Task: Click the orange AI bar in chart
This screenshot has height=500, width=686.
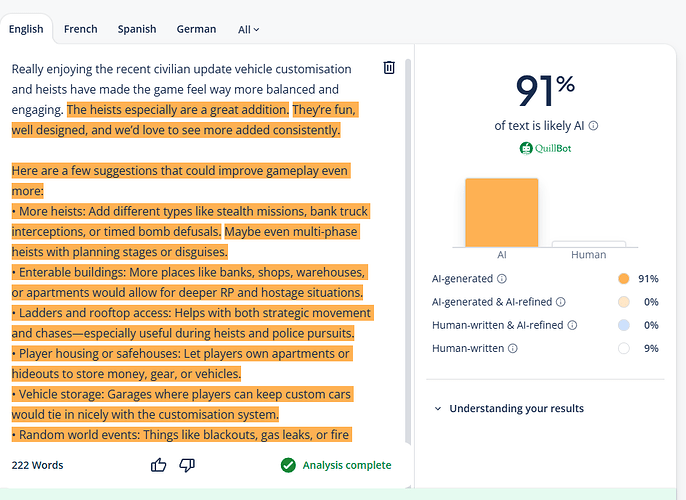Action: [501, 212]
